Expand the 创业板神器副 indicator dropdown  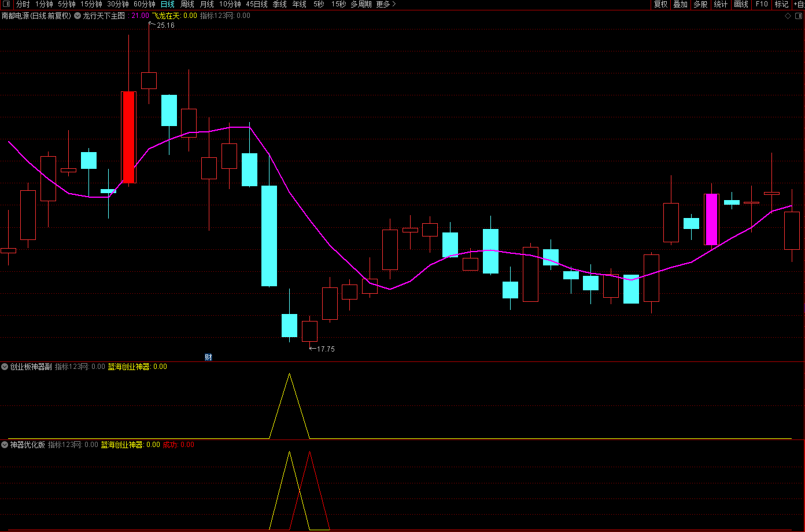pyautogui.click(x=5, y=366)
